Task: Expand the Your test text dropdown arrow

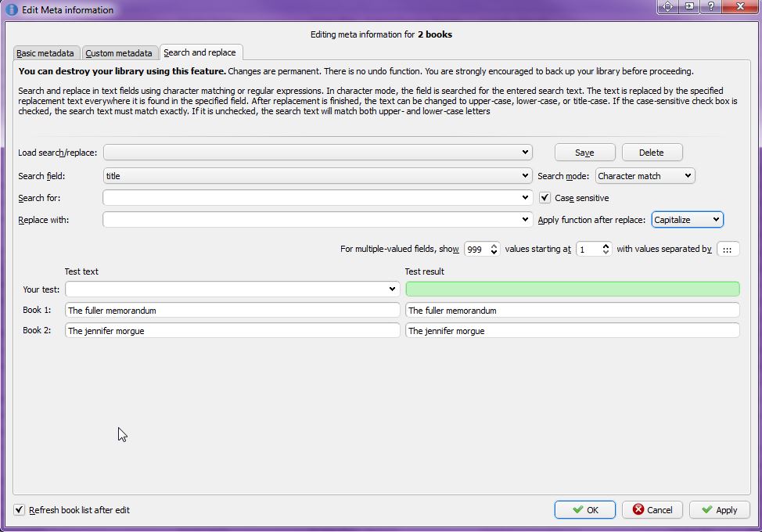Action: (x=392, y=289)
